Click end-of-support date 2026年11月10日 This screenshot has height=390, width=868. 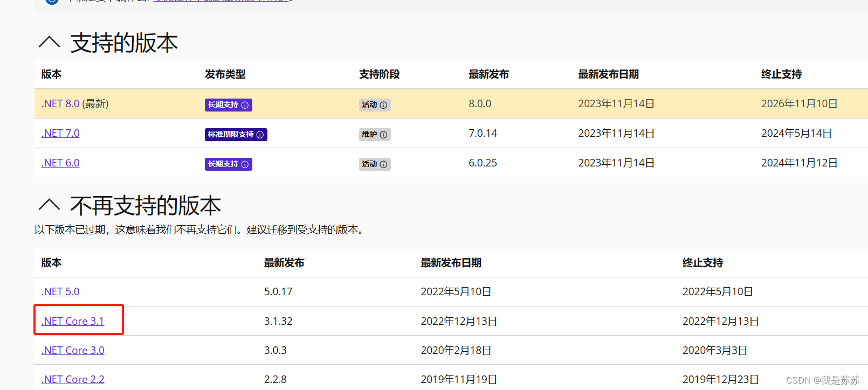click(x=800, y=103)
